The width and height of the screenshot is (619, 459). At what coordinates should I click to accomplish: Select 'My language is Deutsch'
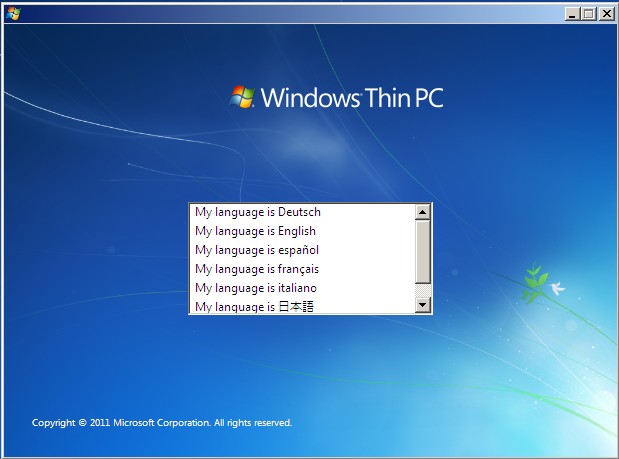tap(302, 212)
